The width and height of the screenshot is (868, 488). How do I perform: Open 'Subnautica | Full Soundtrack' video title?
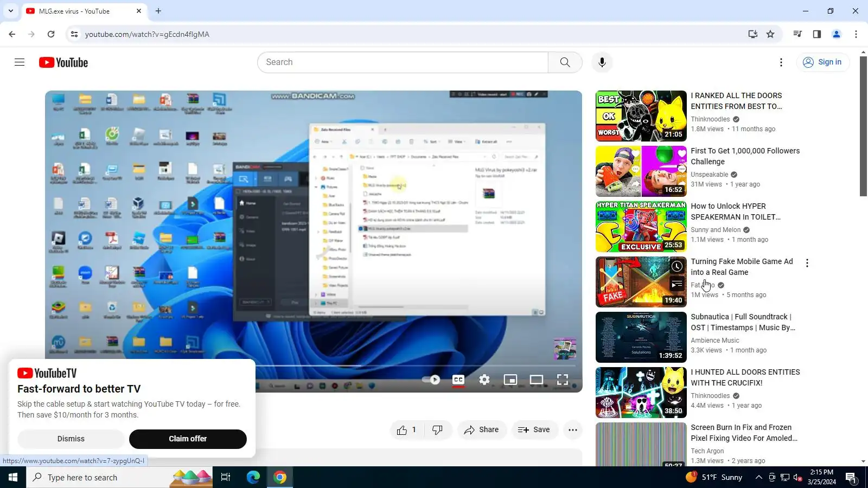pos(743,322)
